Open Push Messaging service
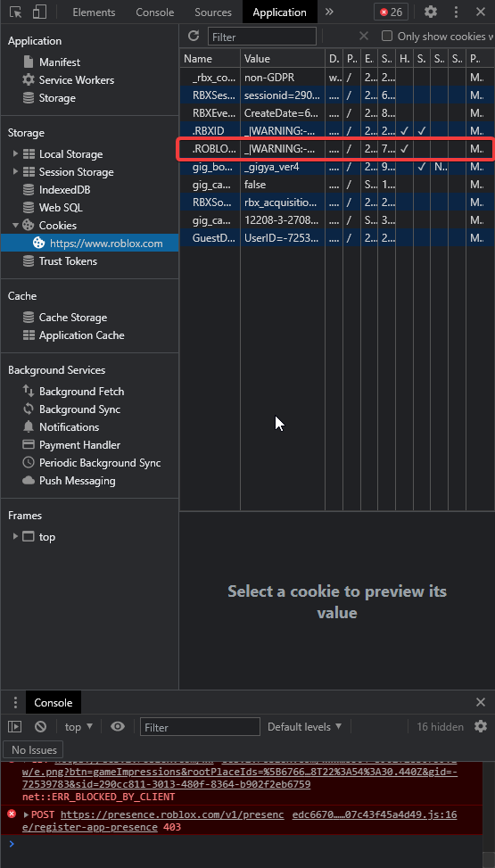Image resolution: width=495 pixels, height=868 pixels. 77,481
